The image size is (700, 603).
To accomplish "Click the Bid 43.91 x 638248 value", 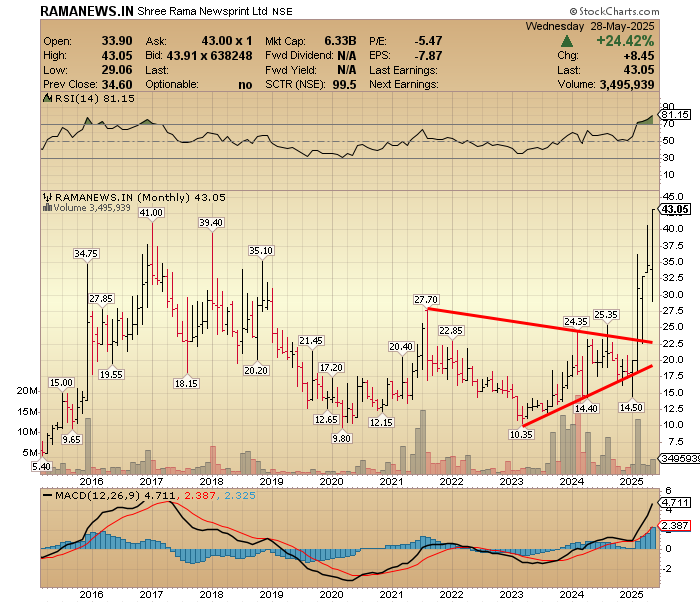I will click(209, 56).
